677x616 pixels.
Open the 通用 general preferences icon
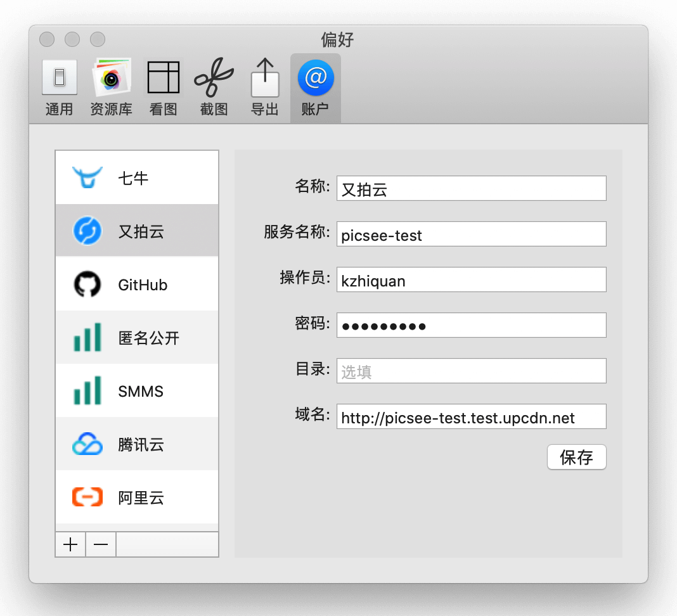tap(60, 78)
